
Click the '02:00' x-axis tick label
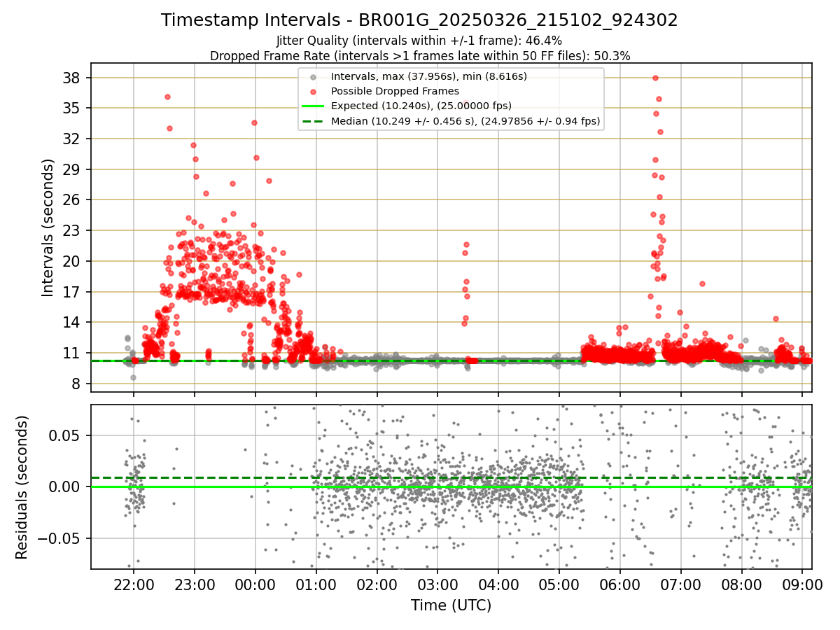point(377,584)
